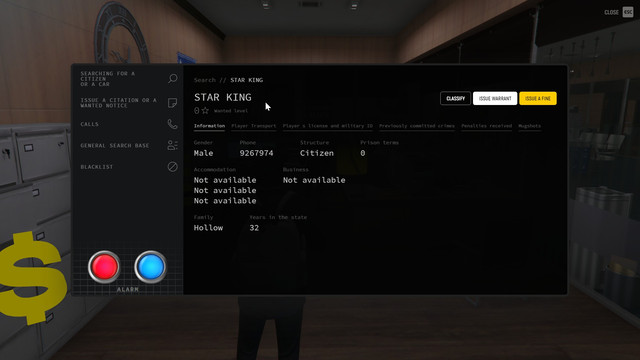This screenshot has height=360, width=640.
Task: Click the Search breadcrumb link
Action: (x=204, y=80)
